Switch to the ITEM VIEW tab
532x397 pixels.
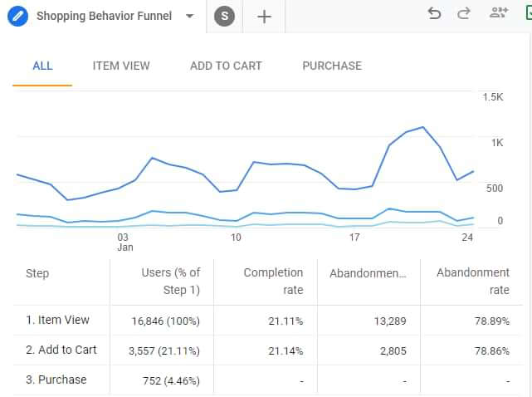pos(121,66)
